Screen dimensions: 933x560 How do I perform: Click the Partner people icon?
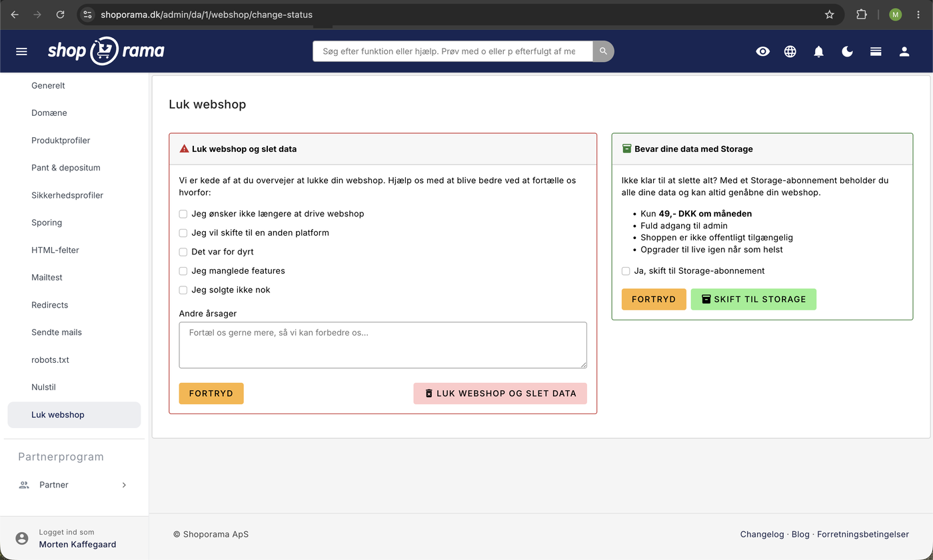24,485
